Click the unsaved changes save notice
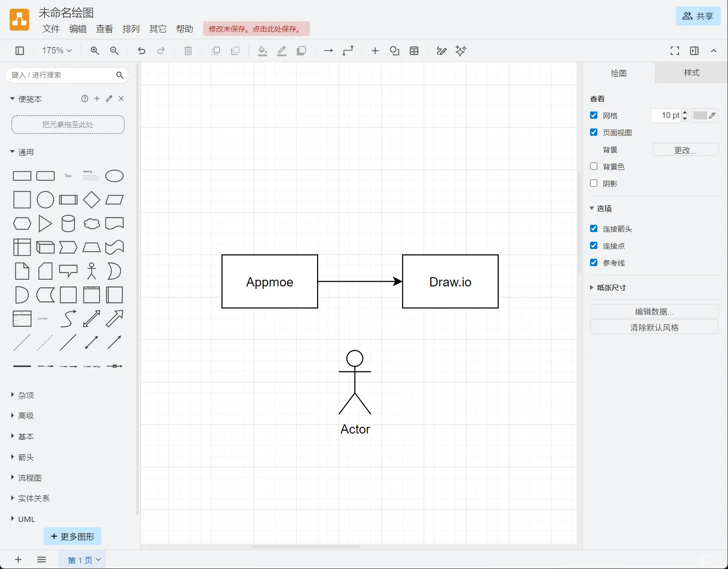 pos(256,29)
